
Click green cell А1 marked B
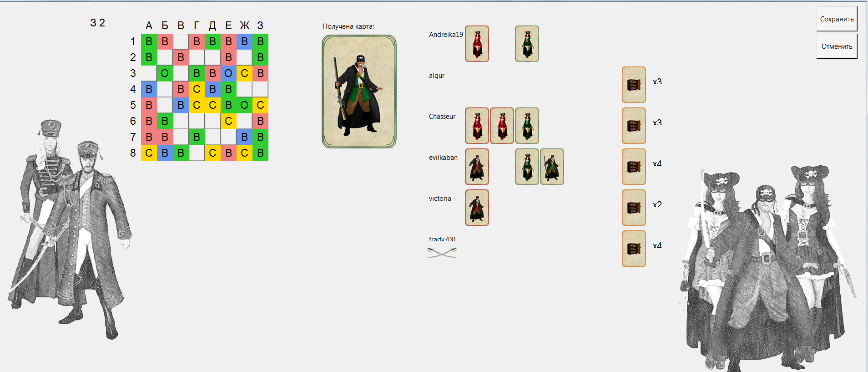click(149, 41)
